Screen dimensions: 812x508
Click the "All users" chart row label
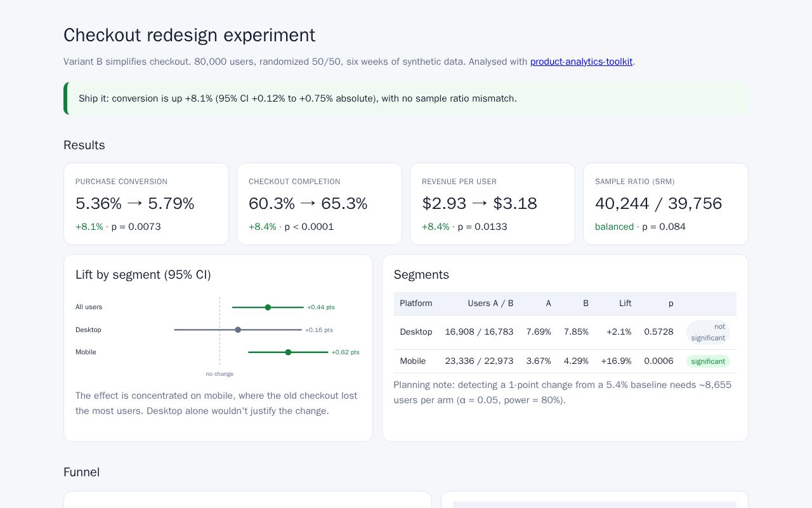(x=89, y=307)
